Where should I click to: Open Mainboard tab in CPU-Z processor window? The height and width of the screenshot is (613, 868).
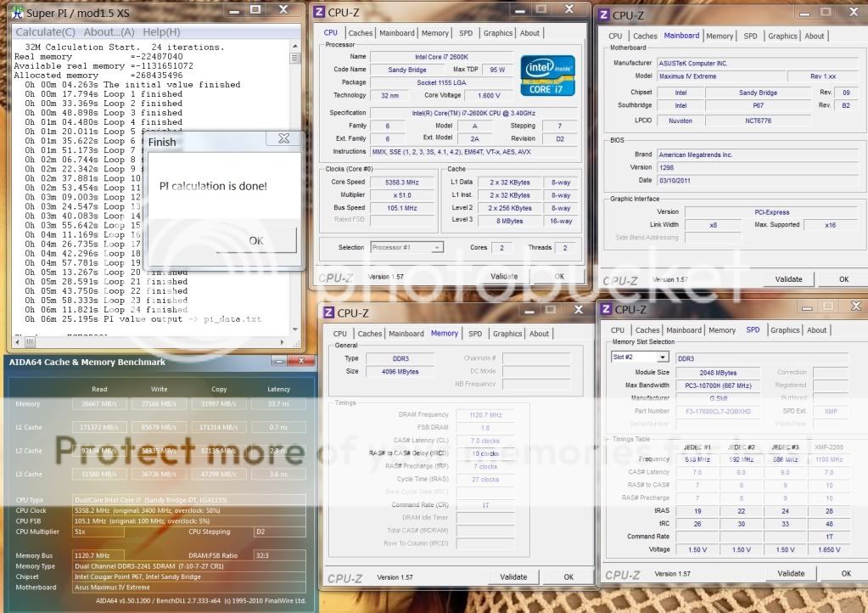point(397,33)
